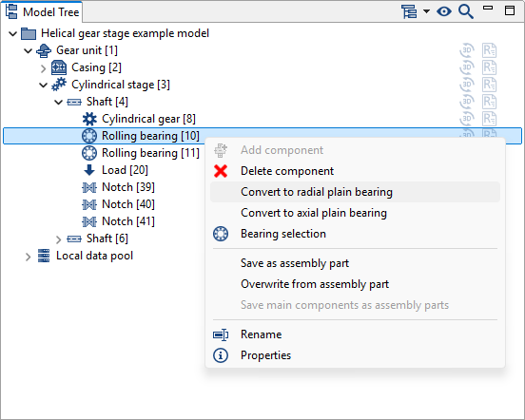Click the Local data pool database icon
Viewport: 525px width, 420px height.
click(x=44, y=256)
